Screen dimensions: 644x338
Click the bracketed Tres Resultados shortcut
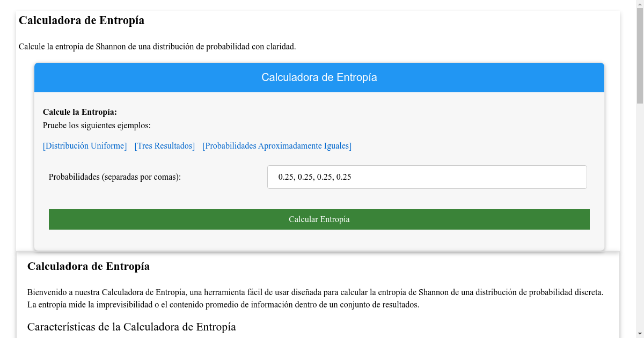(x=164, y=145)
